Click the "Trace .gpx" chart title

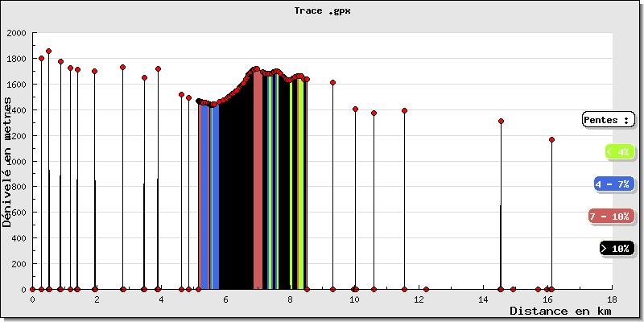pyautogui.click(x=322, y=11)
